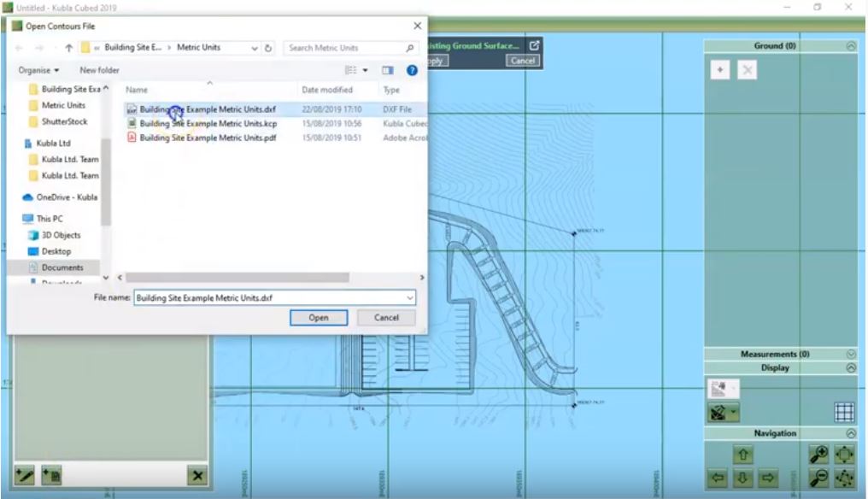Click the file list horizontal scrollbar
Viewport: 868px width, 499px height.
pyautogui.click(x=238, y=277)
